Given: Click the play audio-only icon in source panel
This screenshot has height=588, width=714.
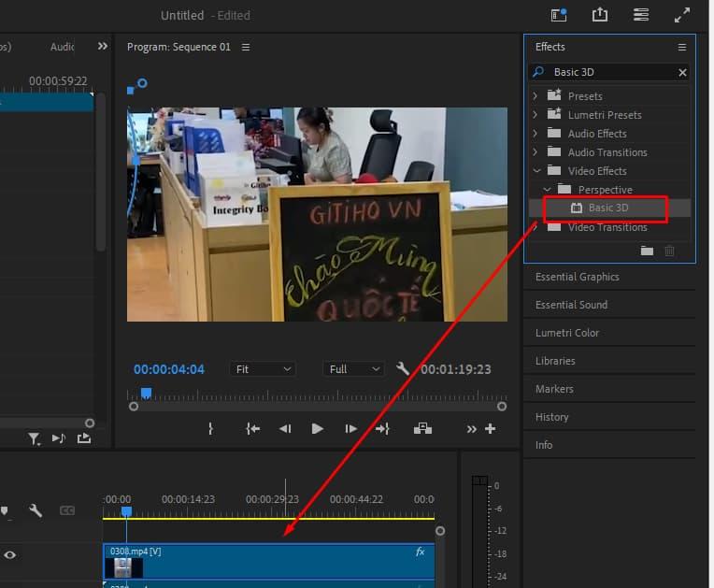Looking at the screenshot, I should tap(59, 438).
